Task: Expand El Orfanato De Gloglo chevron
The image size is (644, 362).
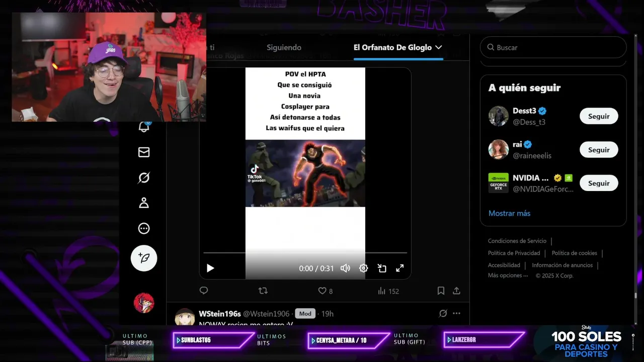Action: (x=439, y=47)
